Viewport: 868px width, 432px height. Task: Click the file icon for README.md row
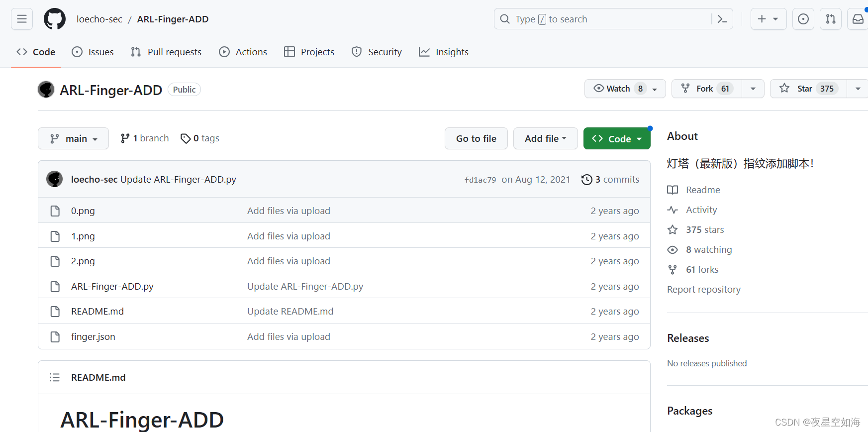55,312
